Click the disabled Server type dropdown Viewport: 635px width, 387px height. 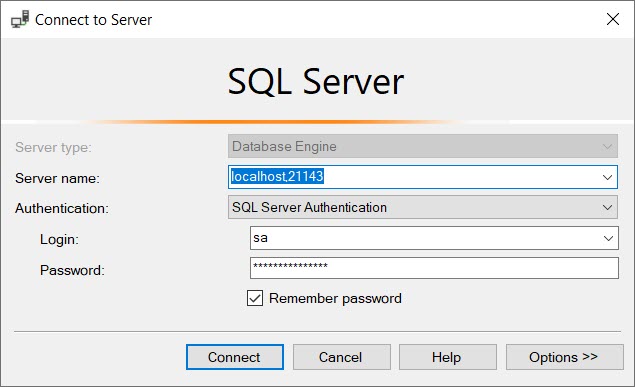pos(423,146)
